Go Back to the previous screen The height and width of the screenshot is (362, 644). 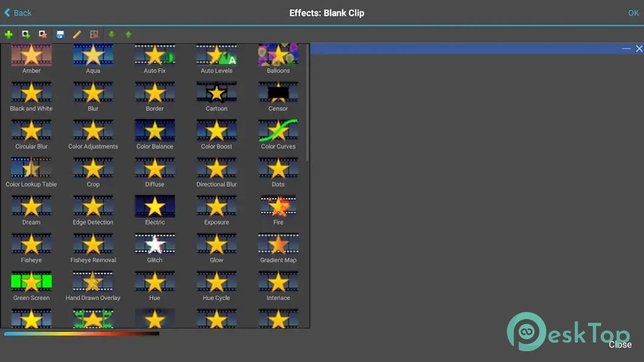(18, 13)
